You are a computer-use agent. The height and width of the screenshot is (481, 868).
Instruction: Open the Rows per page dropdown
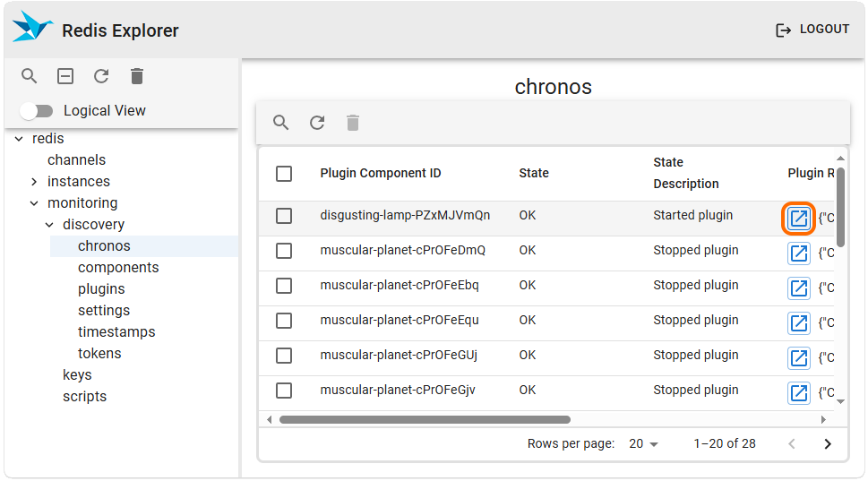(x=643, y=444)
